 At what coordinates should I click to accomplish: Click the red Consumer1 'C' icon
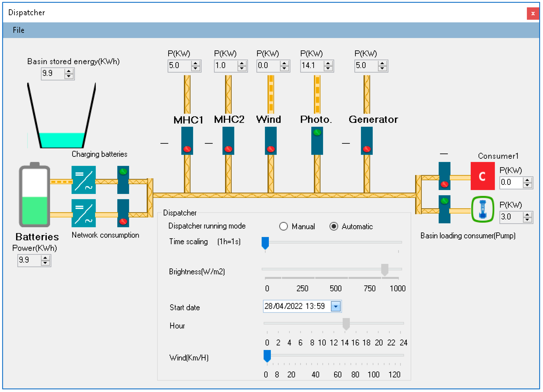(x=482, y=176)
